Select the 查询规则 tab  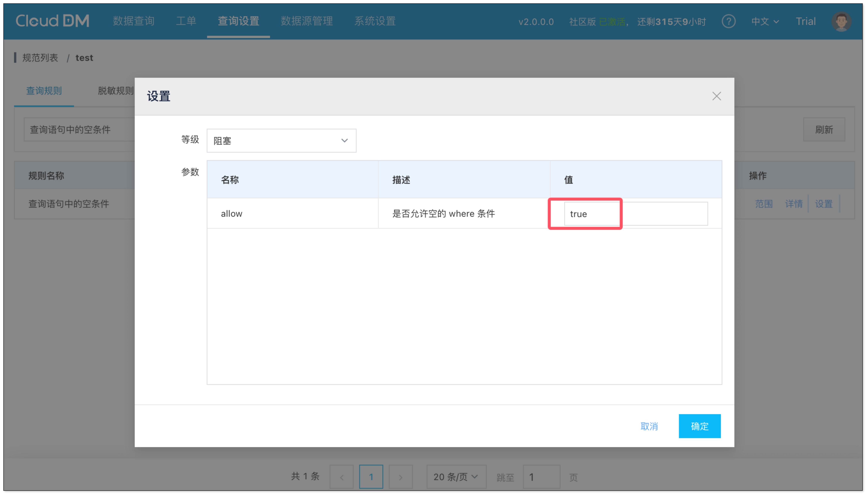pyautogui.click(x=44, y=91)
